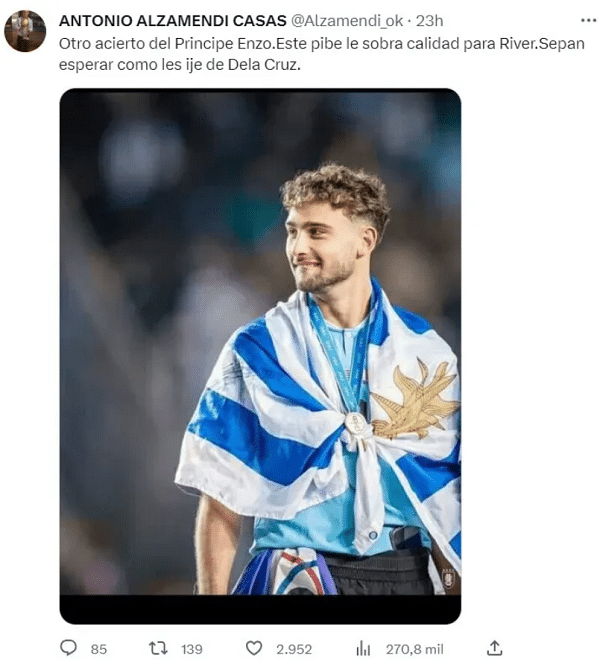600x661 pixels.
Task: Like the tweet with the heart icon
Action: (254, 648)
